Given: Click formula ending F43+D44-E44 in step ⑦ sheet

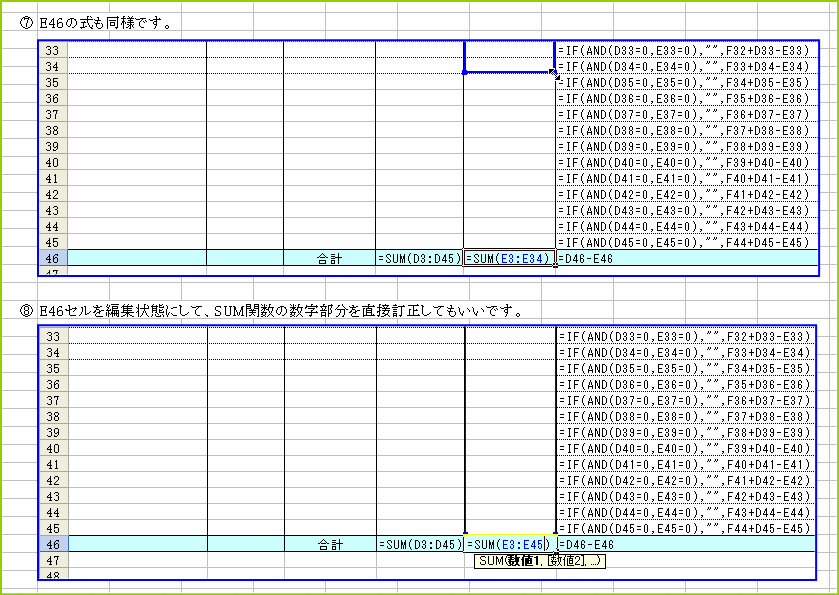Looking at the screenshot, I should click(x=688, y=227).
